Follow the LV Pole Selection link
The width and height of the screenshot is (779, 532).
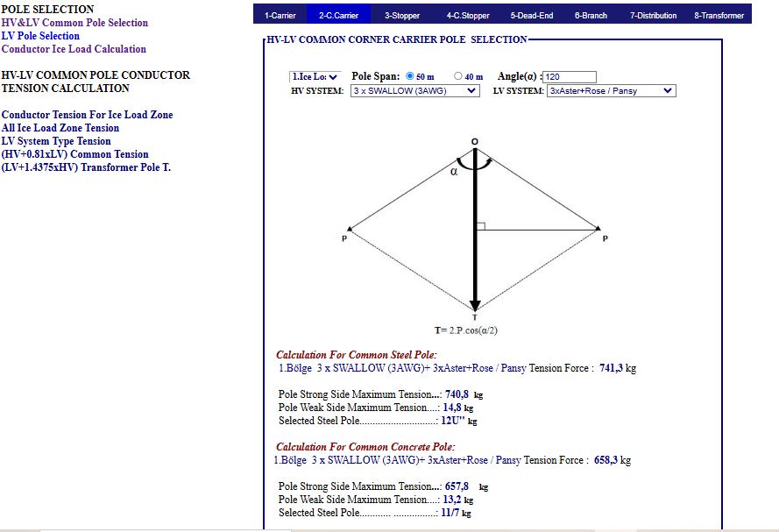[x=40, y=36]
